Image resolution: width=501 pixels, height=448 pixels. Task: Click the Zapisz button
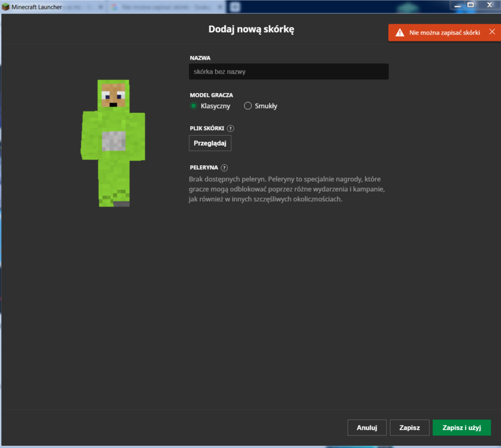(410, 428)
